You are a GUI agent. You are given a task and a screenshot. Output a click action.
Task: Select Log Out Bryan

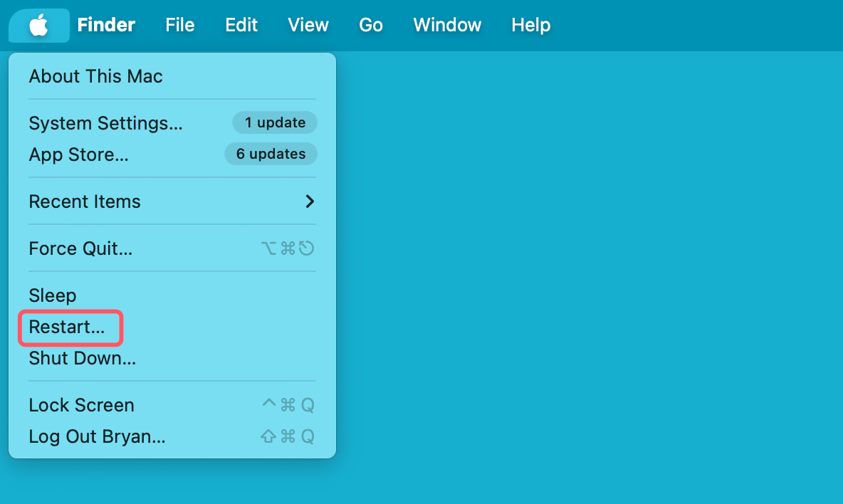click(x=97, y=436)
